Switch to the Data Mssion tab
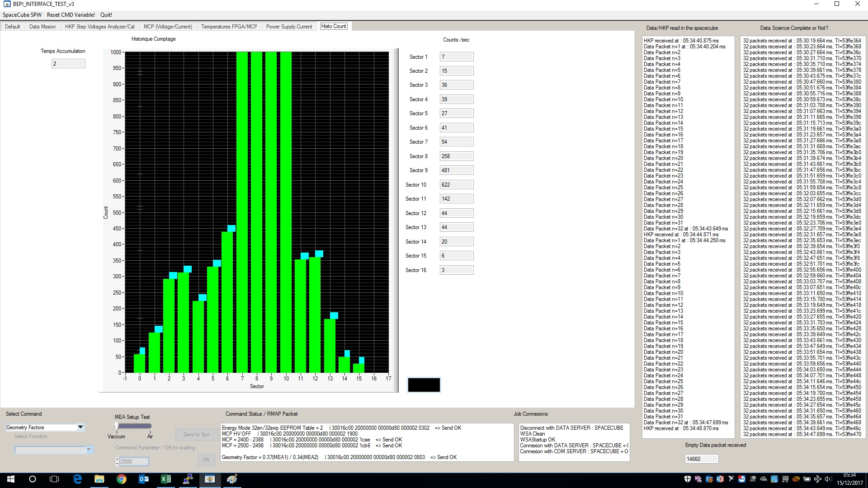868x488 pixels. click(x=42, y=27)
